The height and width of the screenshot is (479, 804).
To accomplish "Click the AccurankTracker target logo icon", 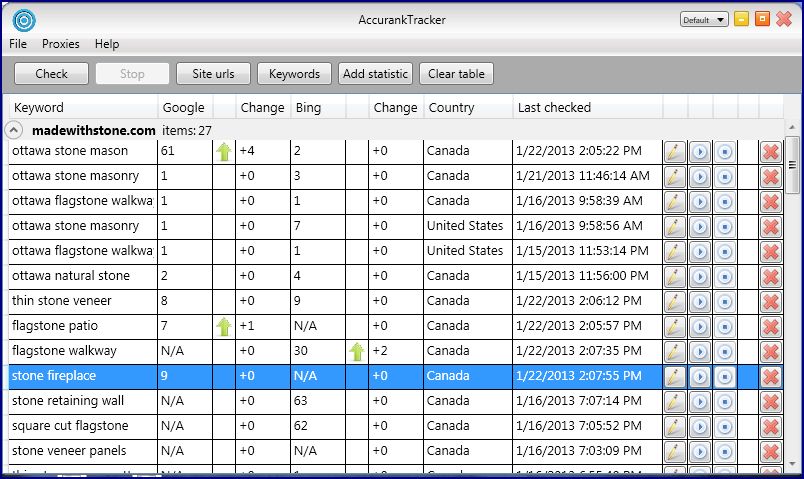I will (x=24, y=21).
